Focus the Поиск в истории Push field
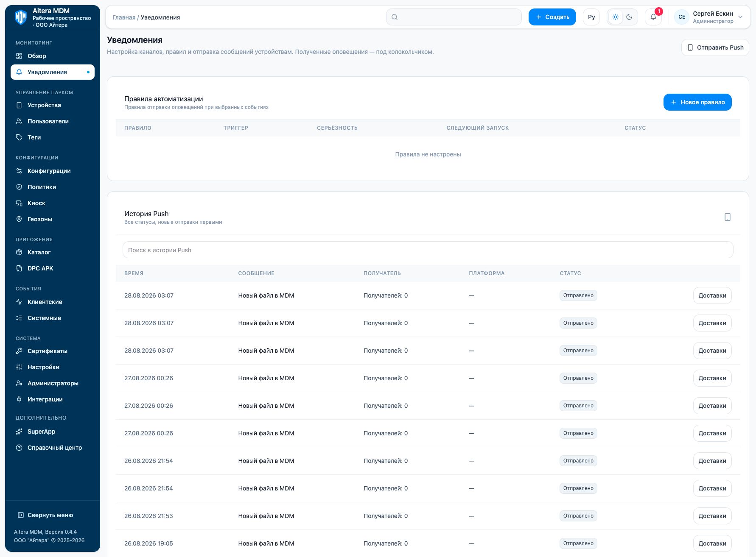Image resolution: width=756 pixels, height=557 pixels. click(x=428, y=250)
